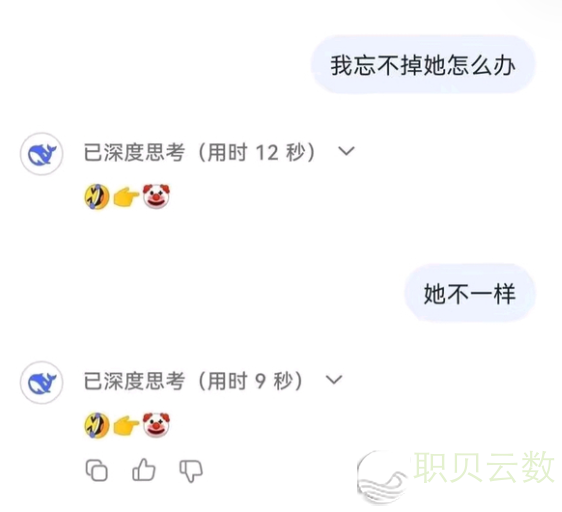
Task: Expand the 9 秒 deep thinking chevron
Action: 334,380
